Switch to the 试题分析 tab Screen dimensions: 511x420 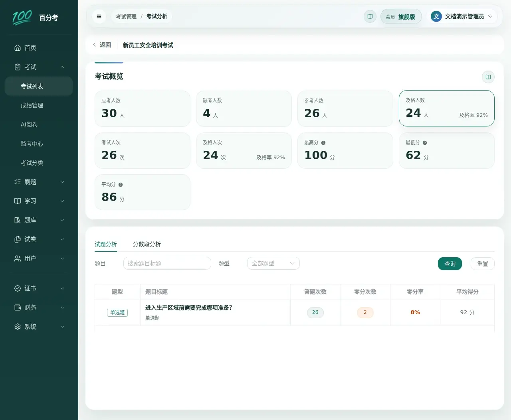pyautogui.click(x=106, y=244)
